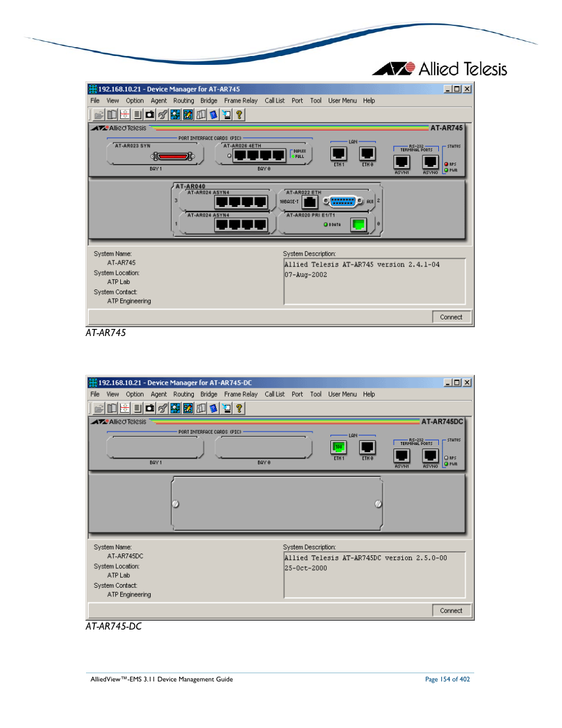The width and height of the screenshot is (562, 728).
Task: Click the System Description box showing version 2.5.0-00
Action: point(375,575)
